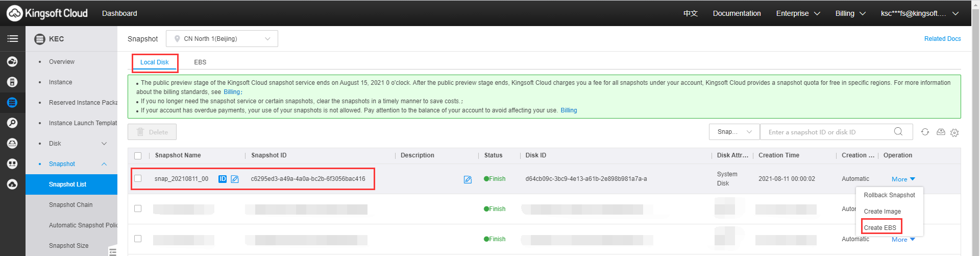Screen dimensions: 980x256
Task: Open the Related Docs link
Action: click(x=942, y=39)
